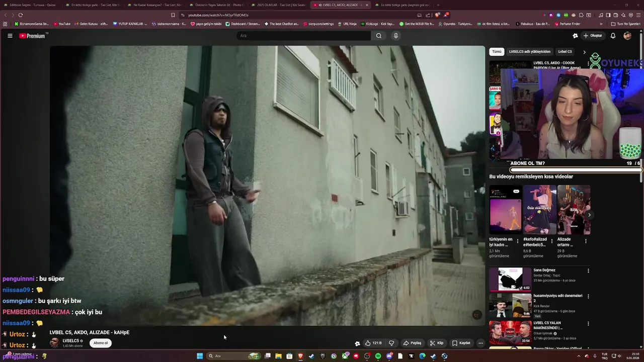Open the Windows Start menu
Screen dimensions: 644x362
tap(200, 356)
